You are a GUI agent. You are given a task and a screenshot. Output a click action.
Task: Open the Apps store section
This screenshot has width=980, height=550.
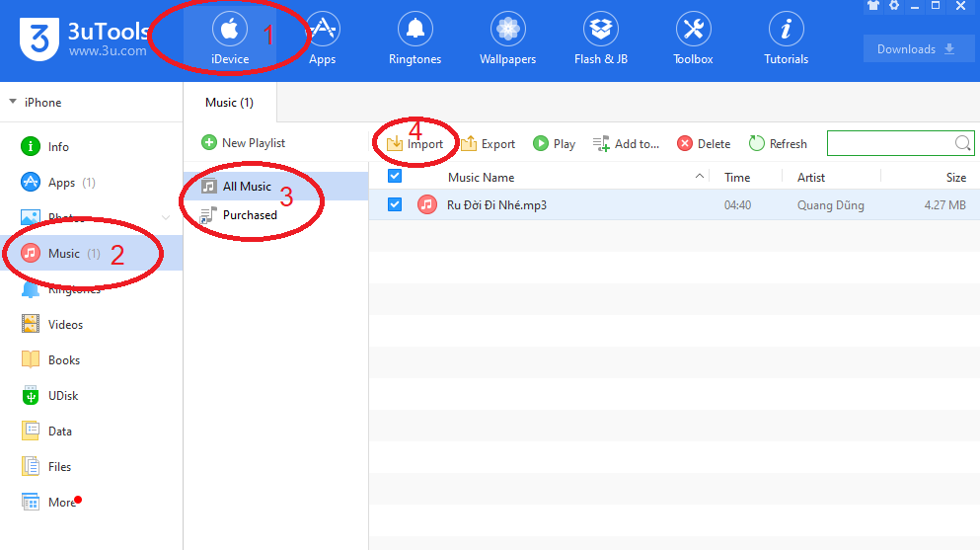click(x=323, y=40)
